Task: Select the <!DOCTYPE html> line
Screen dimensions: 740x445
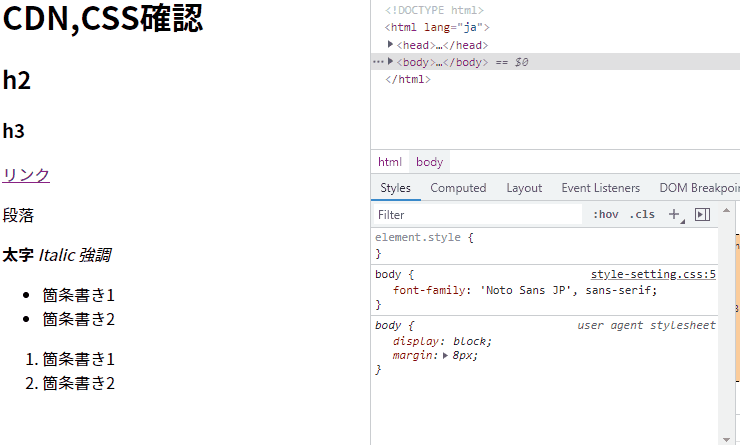Action: point(435,10)
